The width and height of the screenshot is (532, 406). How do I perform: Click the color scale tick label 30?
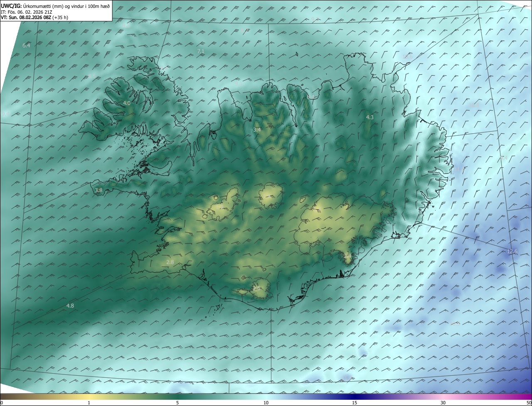coord(443,403)
